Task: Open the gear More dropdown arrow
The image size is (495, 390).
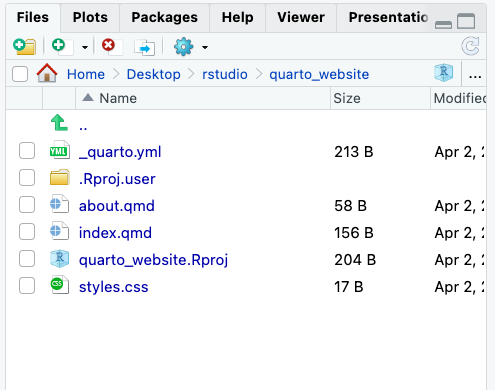Action: (205, 47)
